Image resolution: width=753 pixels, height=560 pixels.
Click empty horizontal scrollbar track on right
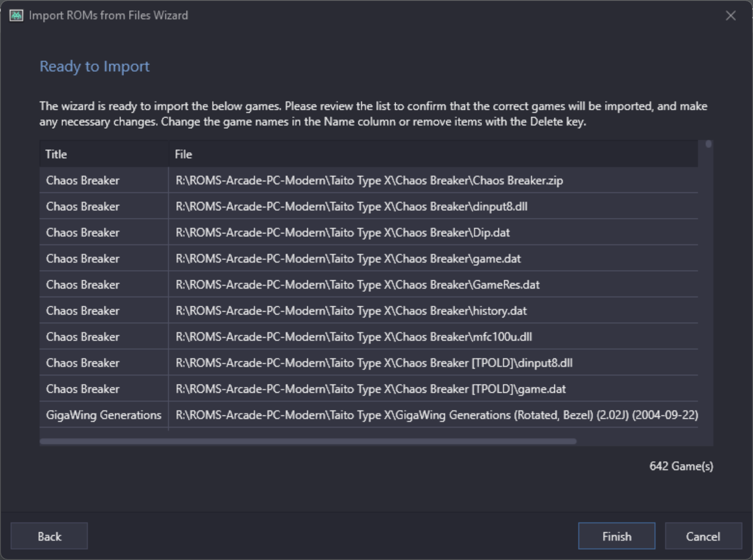click(644, 441)
